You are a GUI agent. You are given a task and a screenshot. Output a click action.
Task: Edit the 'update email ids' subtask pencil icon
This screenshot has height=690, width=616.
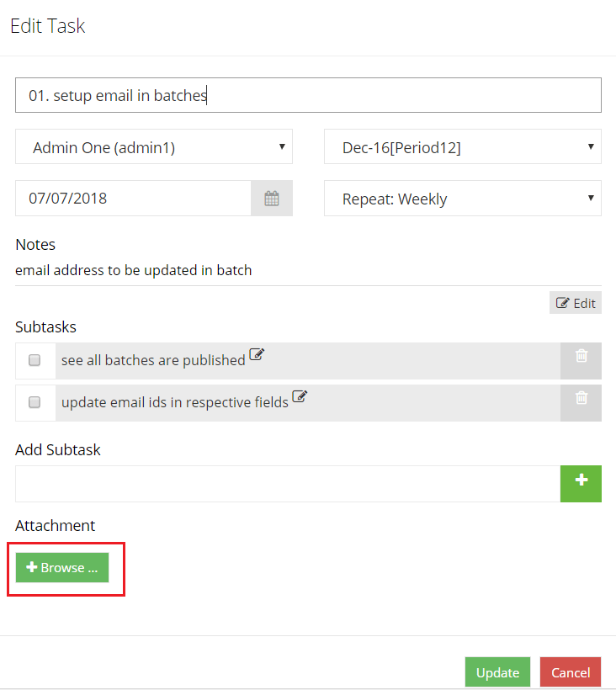click(x=300, y=396)
